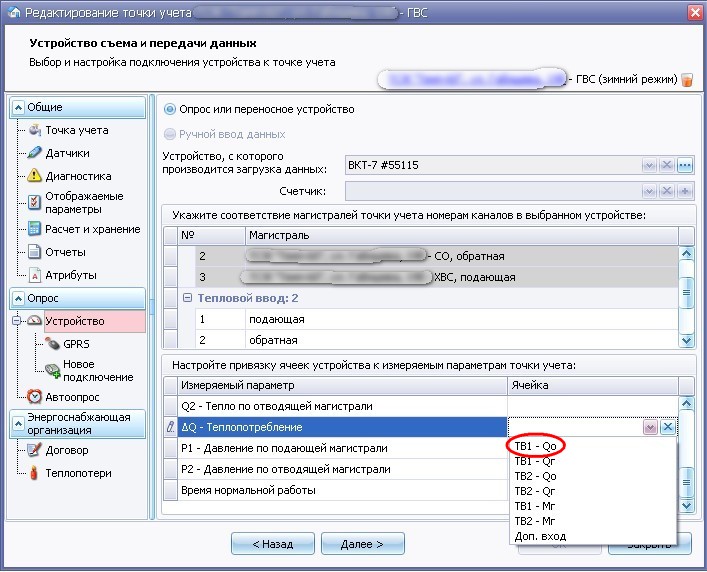Click the Магистраль table scrollbar thumb
The width and height of the screenshot is (707, 572).
pyautogui.click(x=686, y=292)
